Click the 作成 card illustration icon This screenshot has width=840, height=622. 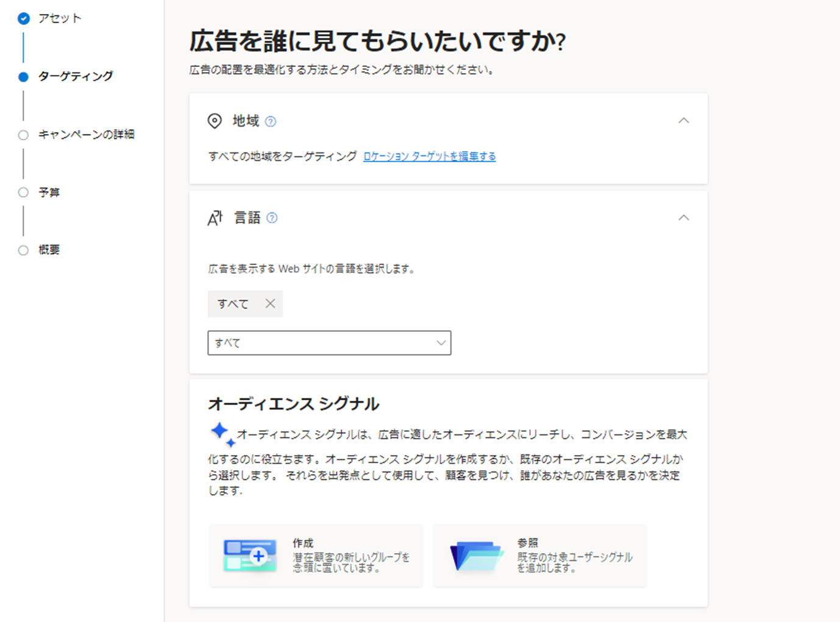pos(250,556)
